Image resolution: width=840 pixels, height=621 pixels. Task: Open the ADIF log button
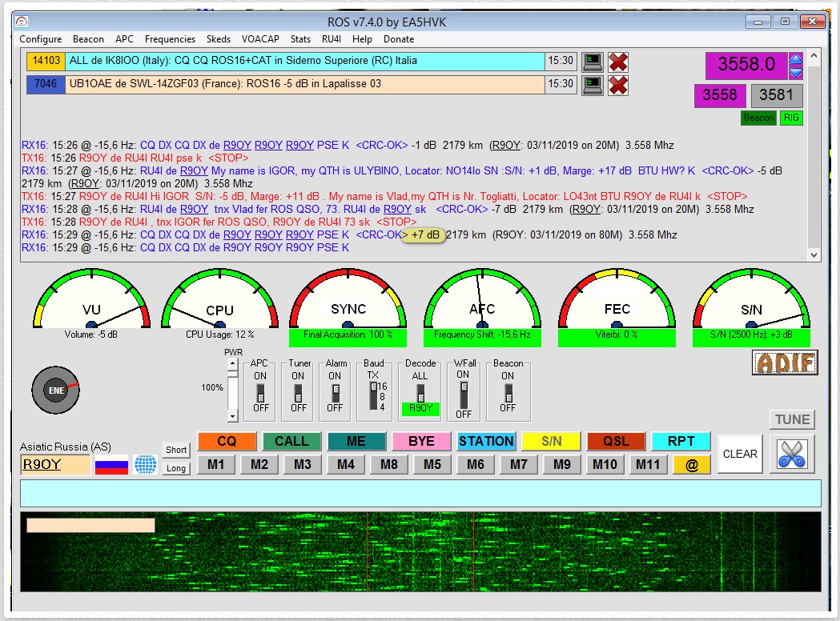(x=785, y=363)
